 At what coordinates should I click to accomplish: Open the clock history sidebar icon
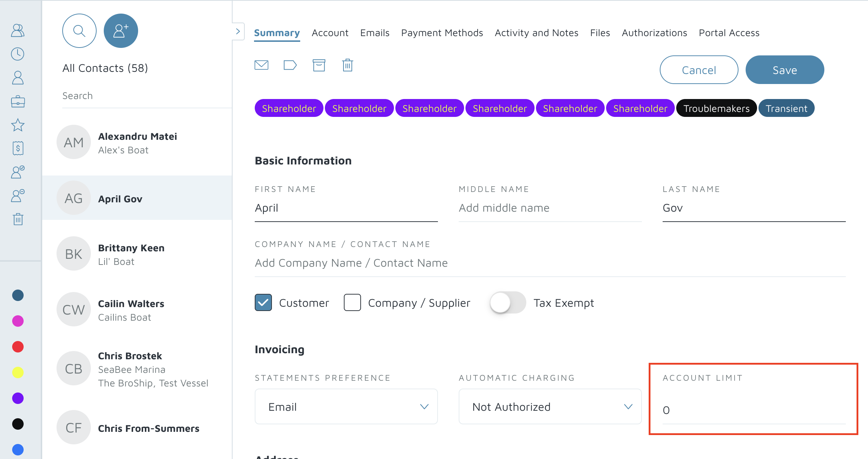click(x=18, y=54)
